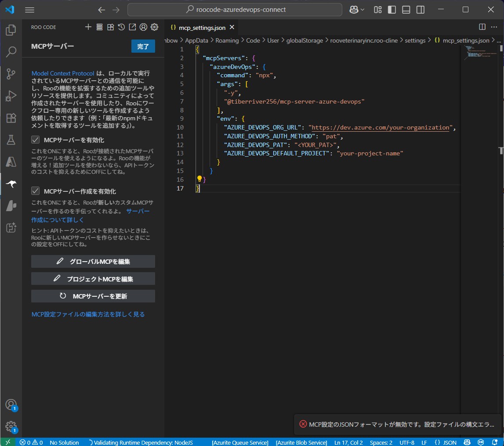Open the settings breadcrumb dropdown
This screenshot has width=504, height=446.
click(x=415, y=40)
